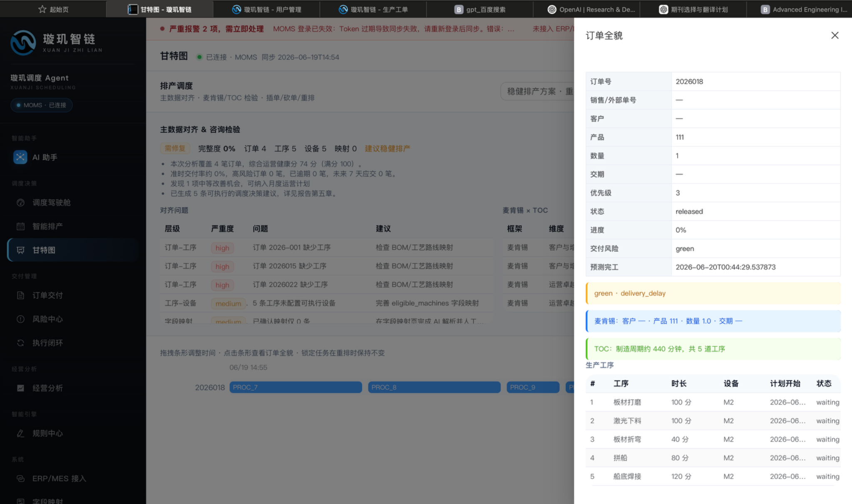Viewport: 852px width, 504px height.
Task: Click the released status value
Action: click(x=689, y=211)
